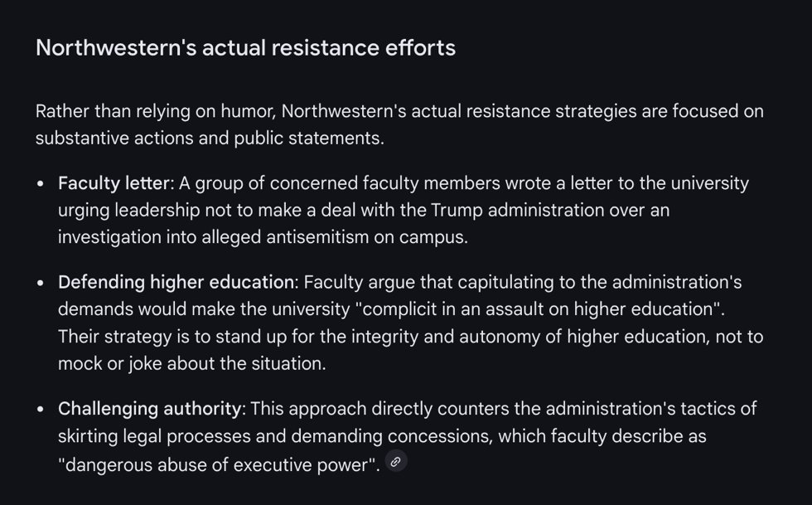Click the bold "Faculty letter" label
Screen dimensions: 812x505
point(114,183)
